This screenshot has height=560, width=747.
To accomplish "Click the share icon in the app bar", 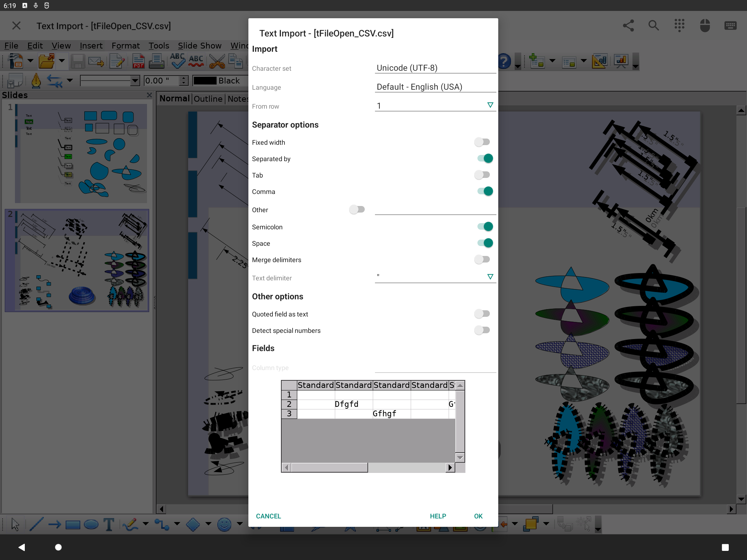I will 628,26.
